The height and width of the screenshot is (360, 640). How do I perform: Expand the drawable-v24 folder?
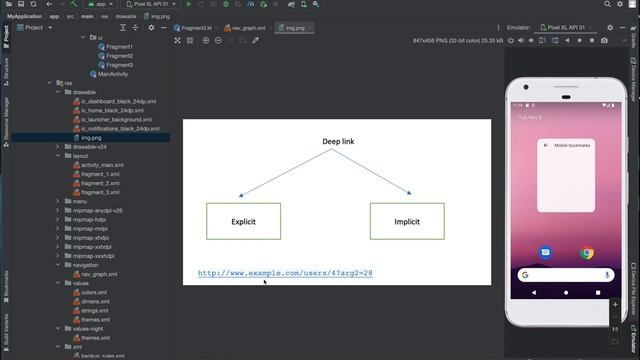click(58, 147)
